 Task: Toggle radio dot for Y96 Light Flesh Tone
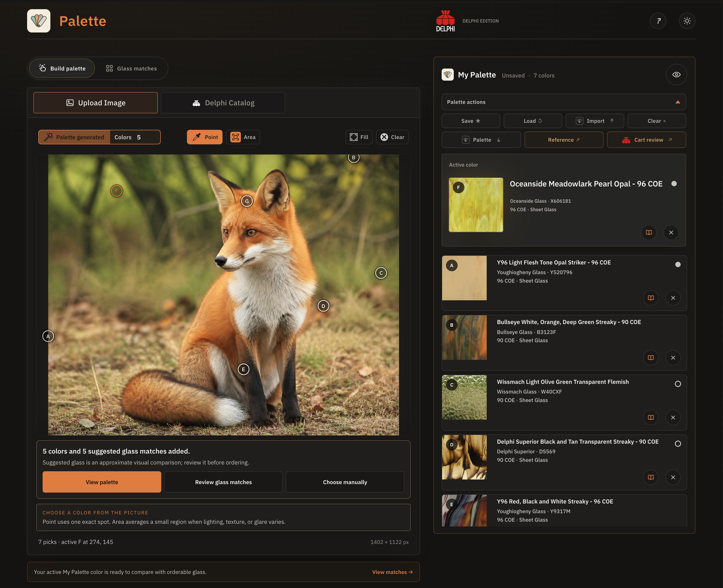(678, 264)
